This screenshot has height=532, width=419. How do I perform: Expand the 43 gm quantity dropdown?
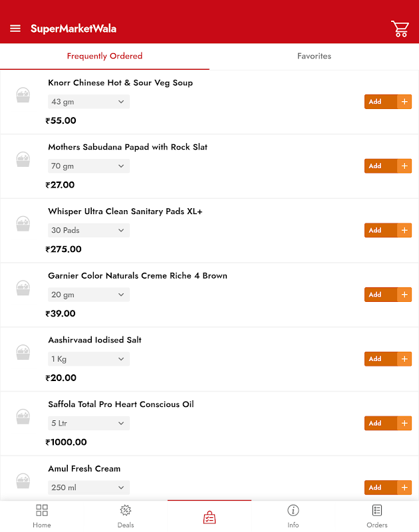click(x=88, y=102)
